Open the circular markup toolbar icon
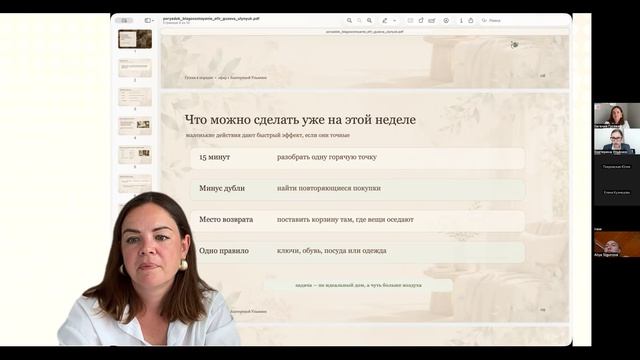 tap(446, 20)
